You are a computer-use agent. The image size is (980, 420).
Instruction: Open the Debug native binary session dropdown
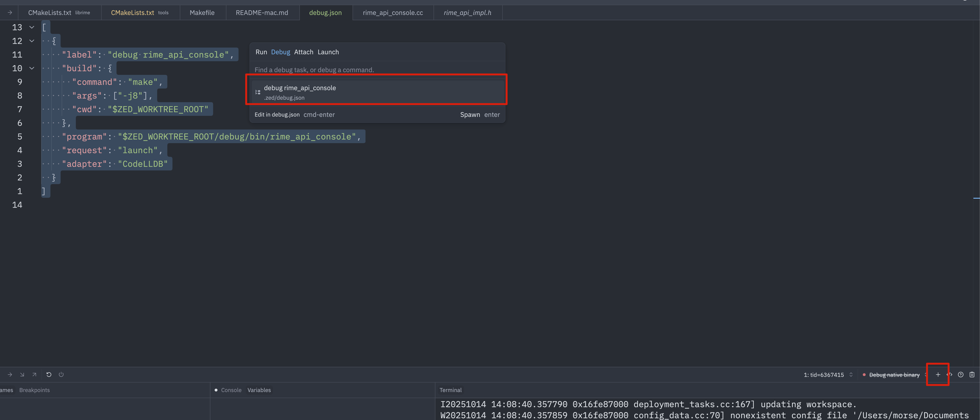click(x=894, y=375)
